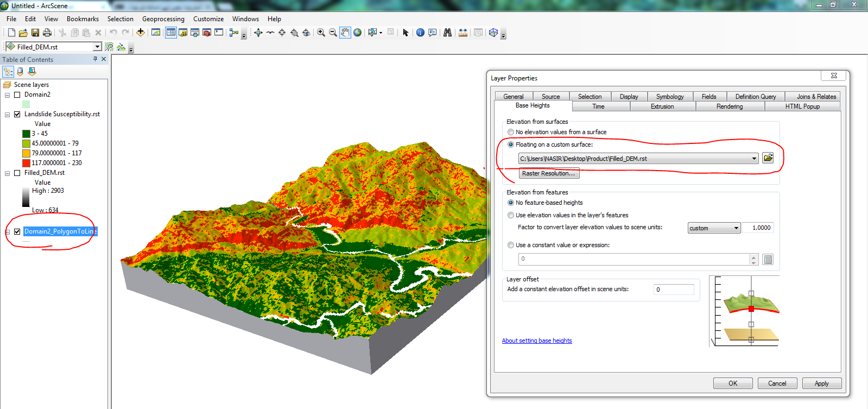Select the Navigate tool
Viewport: 868px width, 409px height.
pos(258,33)
